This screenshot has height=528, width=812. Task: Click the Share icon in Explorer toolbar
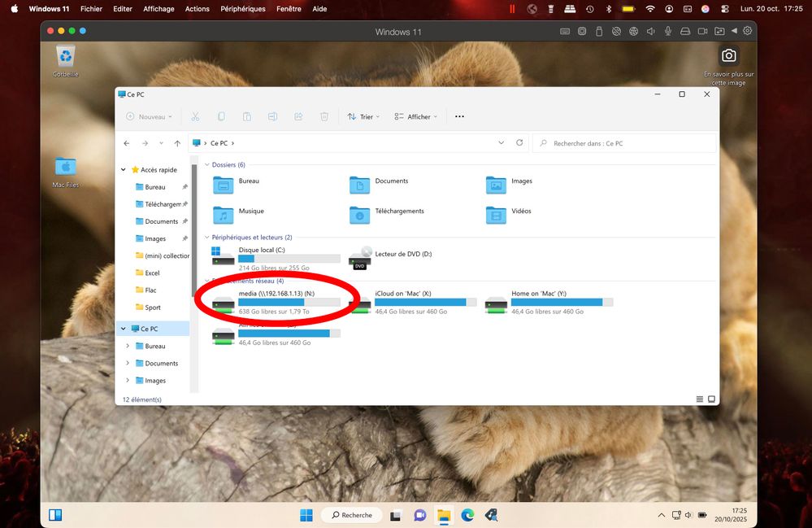coord(298,116)
